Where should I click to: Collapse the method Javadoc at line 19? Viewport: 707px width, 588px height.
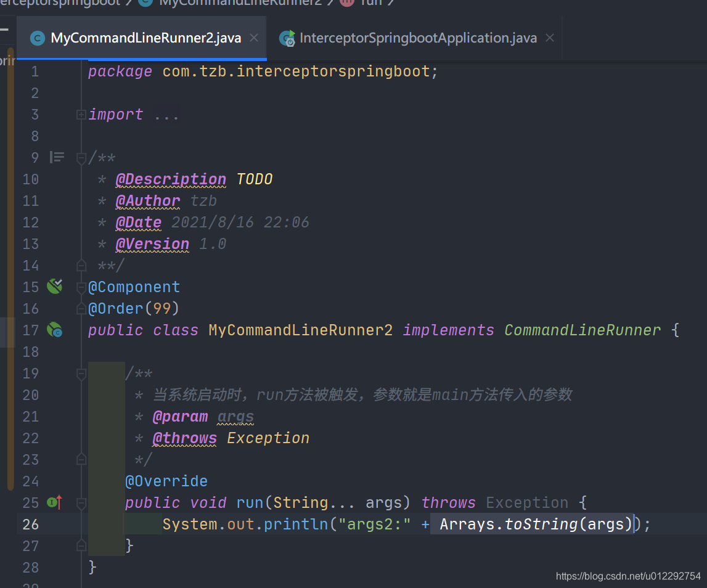click(81, 374)
